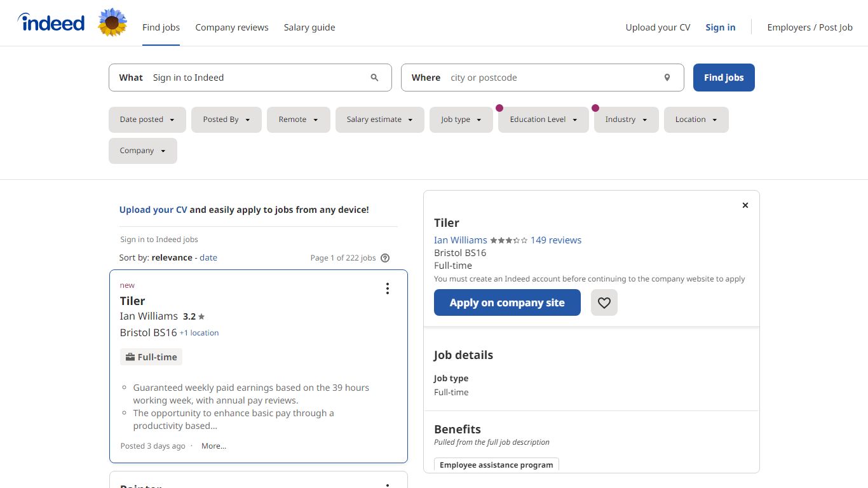Click the Benefits heading

click(x=458, y=430)
